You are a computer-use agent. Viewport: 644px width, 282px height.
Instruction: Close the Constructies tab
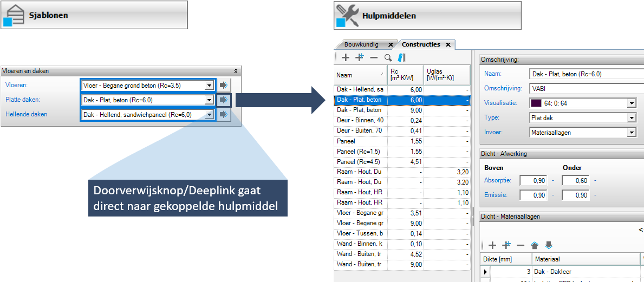pos(448,44)
